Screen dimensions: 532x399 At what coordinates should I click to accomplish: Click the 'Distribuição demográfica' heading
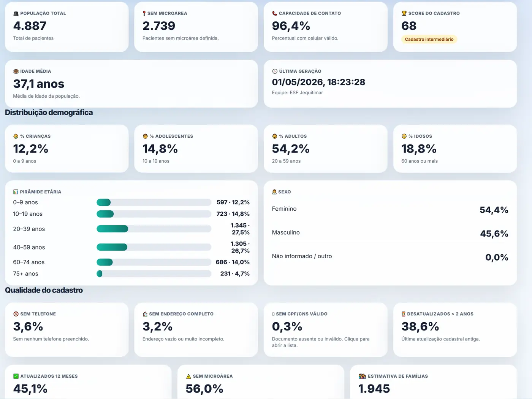(x=49, y=113)
